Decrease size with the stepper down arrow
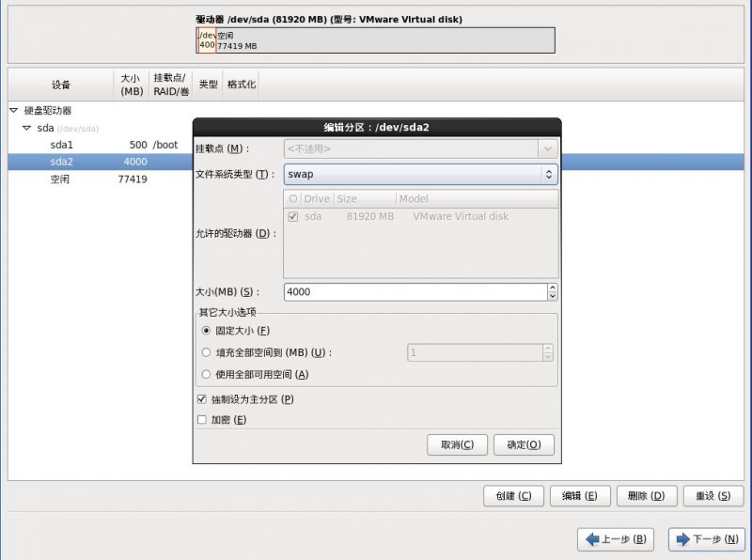This screenshot has width=752, height=560. point(552,297)
